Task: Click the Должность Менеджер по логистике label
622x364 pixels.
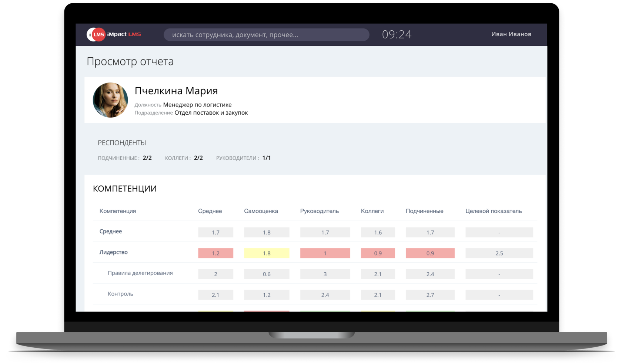Action: tap(183, 105)
